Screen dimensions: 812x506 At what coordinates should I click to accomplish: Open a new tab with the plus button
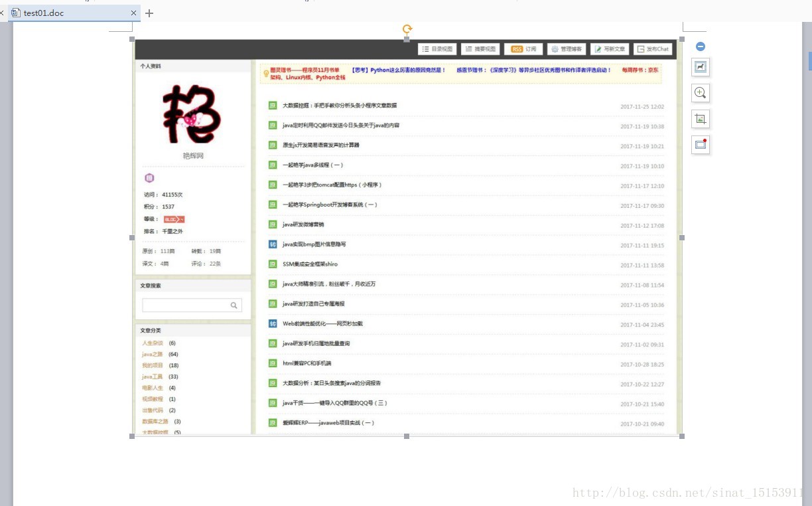pyautogui.click(x=149, y=13)
